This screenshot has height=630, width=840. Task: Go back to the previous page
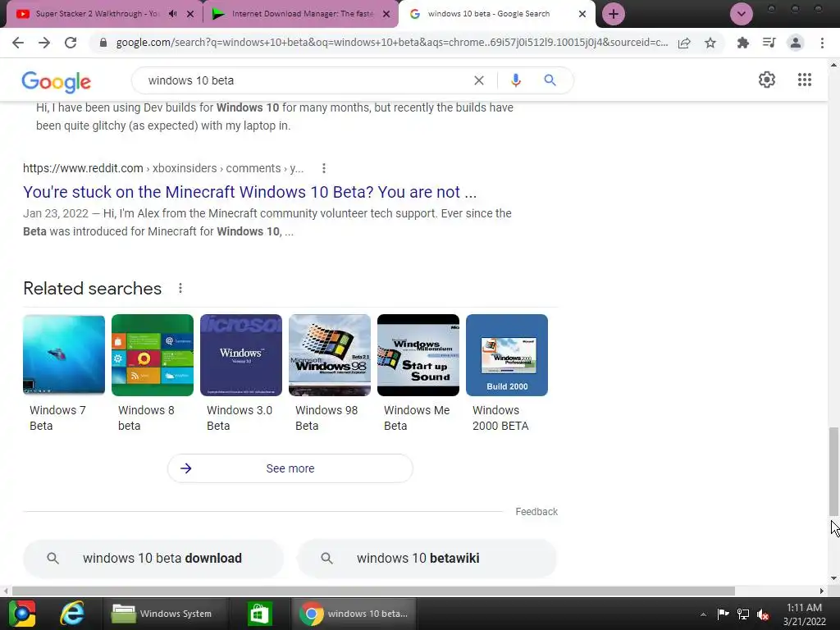18,43
